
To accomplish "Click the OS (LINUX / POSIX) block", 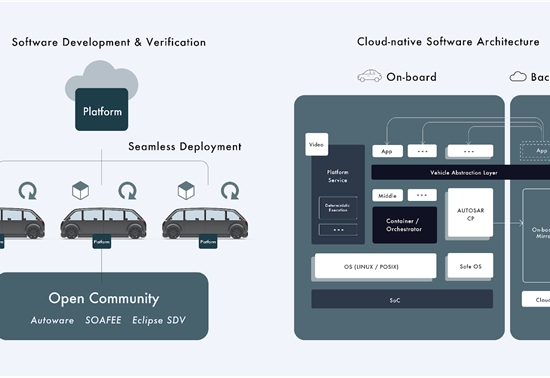I will (376, 266).
